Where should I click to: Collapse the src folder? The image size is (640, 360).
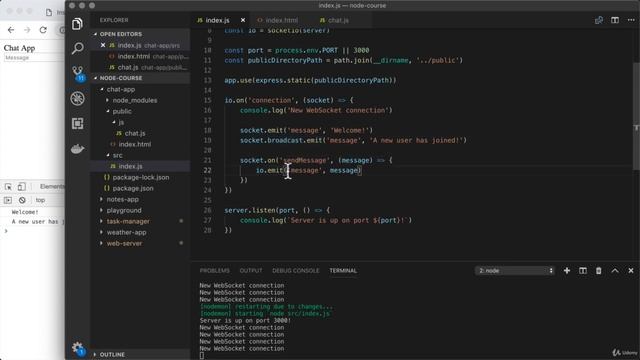point(108,156)
